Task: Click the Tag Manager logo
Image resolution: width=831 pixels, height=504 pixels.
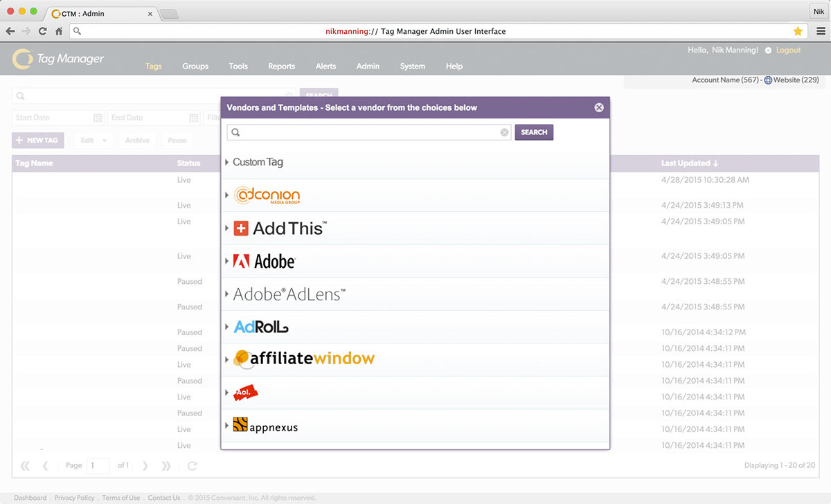Action: pos(58,59)
